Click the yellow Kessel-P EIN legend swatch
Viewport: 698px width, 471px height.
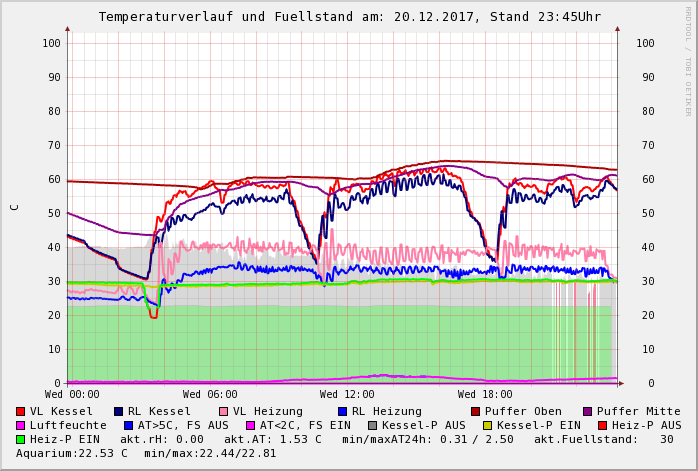[487, 426]
